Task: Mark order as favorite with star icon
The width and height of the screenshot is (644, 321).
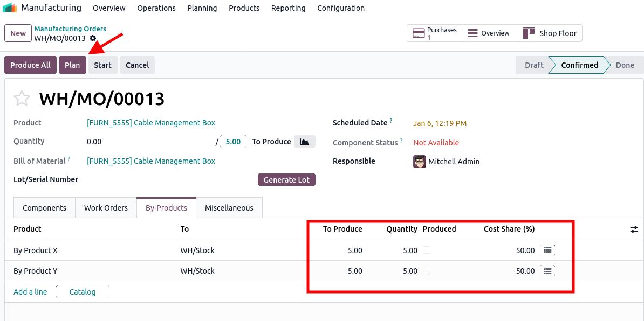Action: [22, 99]
